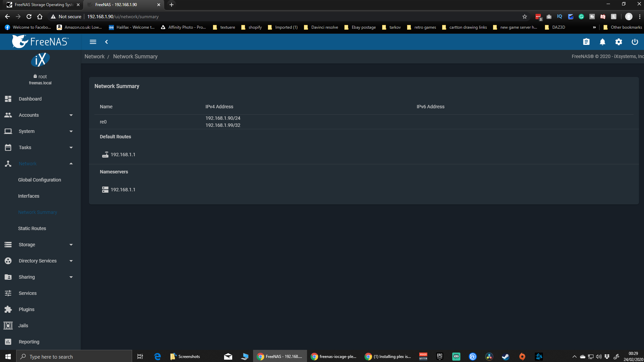Select Network Summary in sidebar

38,212
